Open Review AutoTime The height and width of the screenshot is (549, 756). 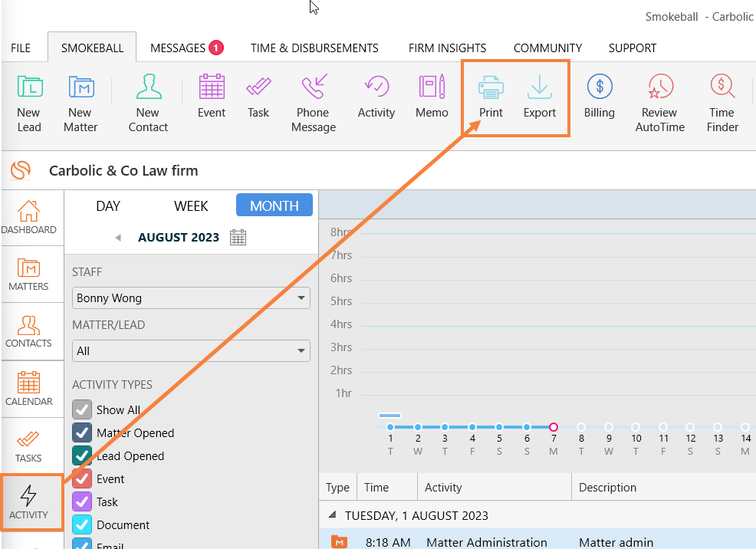click(x=659, y=104)
